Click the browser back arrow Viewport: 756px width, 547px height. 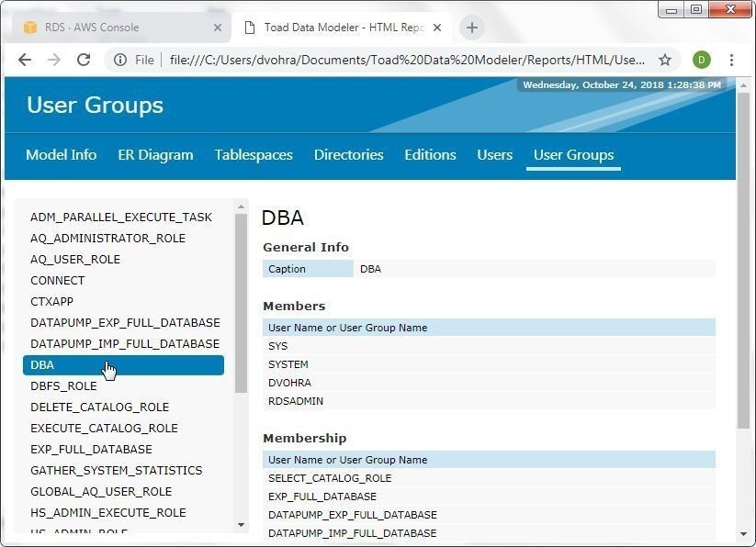pyautogui.click(x=25, y=60)
